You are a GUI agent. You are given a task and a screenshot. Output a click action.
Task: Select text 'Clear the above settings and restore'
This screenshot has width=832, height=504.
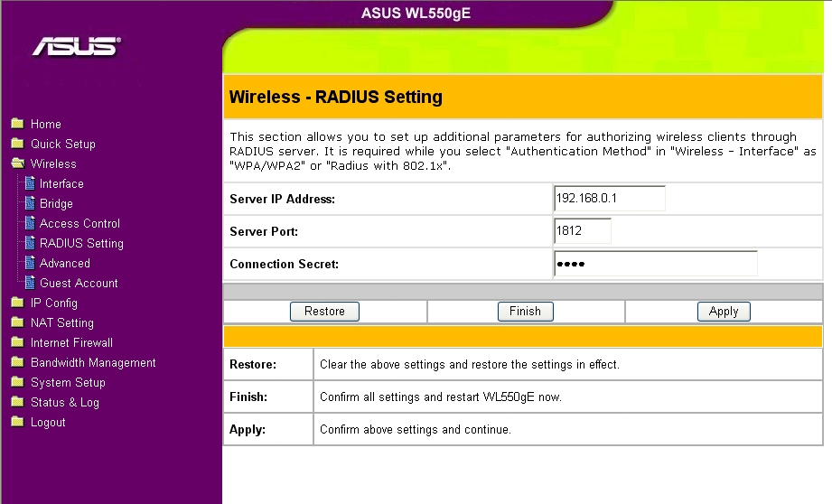(415, 365)
